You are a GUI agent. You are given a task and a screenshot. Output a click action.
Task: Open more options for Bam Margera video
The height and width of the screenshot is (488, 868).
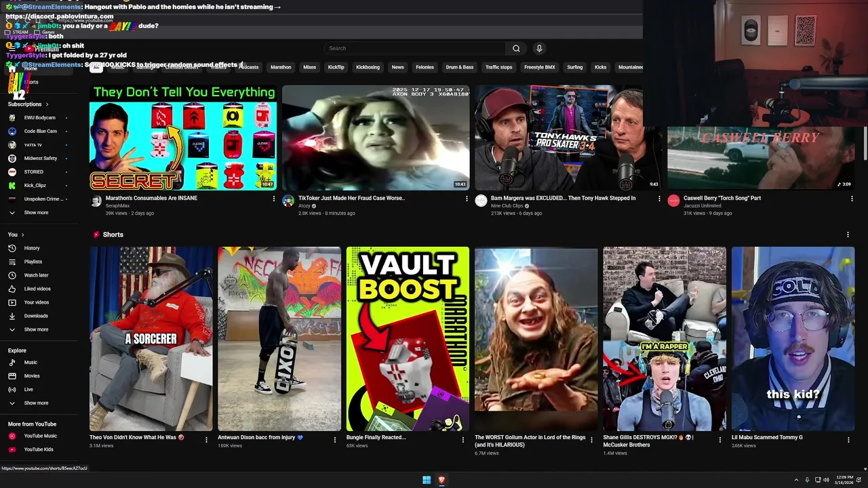(x=659, y=199)
